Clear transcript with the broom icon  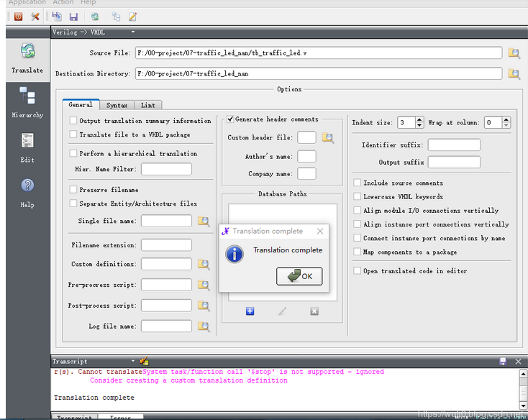coord(144,362)
